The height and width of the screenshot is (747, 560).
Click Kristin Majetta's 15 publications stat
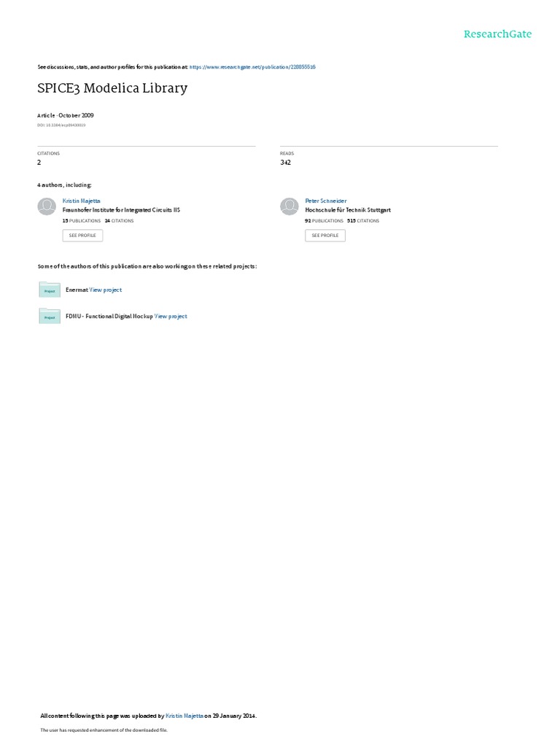coord(82,220)
